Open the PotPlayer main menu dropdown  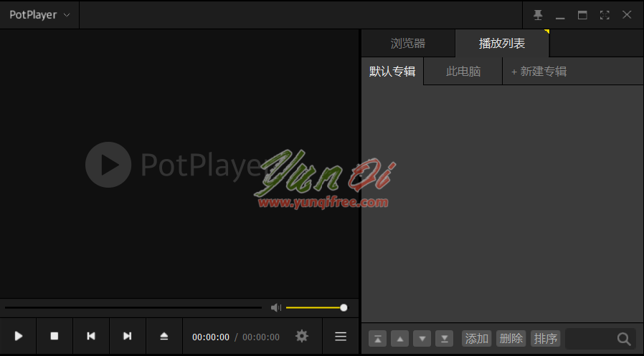39,15
